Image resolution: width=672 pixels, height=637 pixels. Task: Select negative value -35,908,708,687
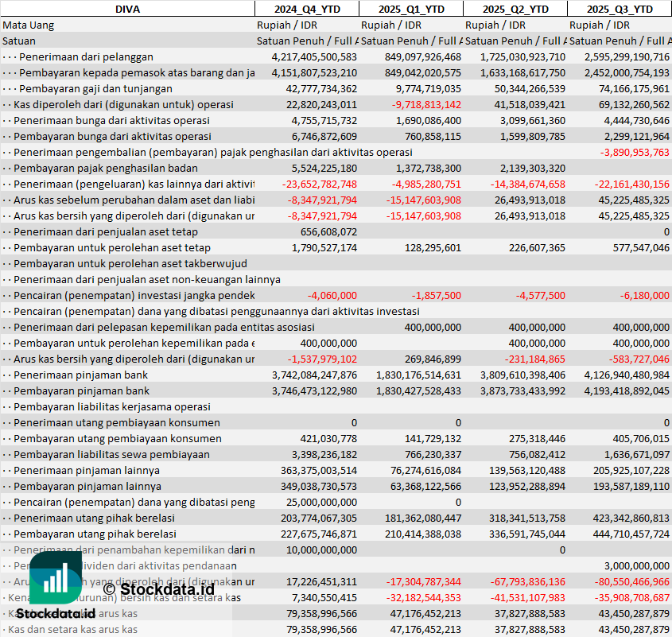point(631,597)
